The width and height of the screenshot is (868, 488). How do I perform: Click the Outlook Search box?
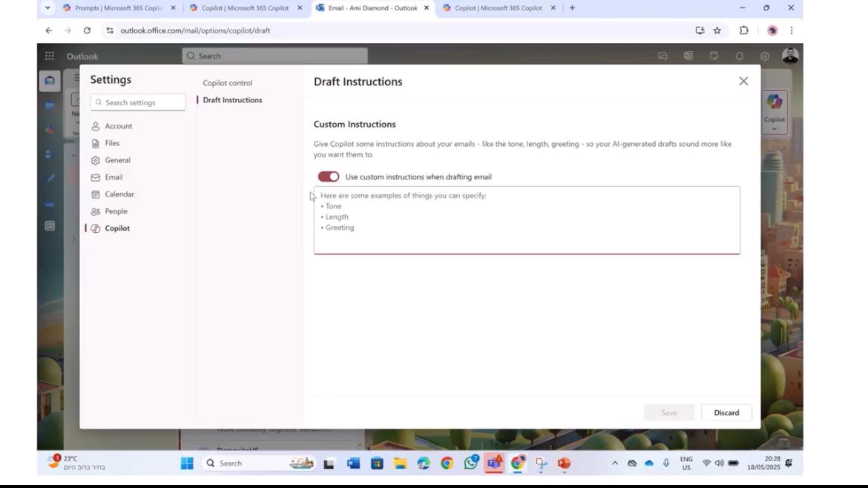[274, 56]
